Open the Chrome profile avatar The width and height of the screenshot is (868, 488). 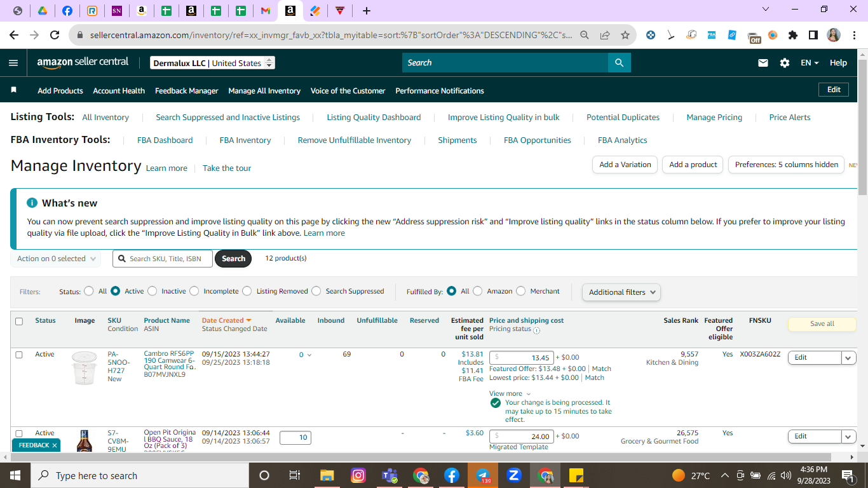pos(834,35)
